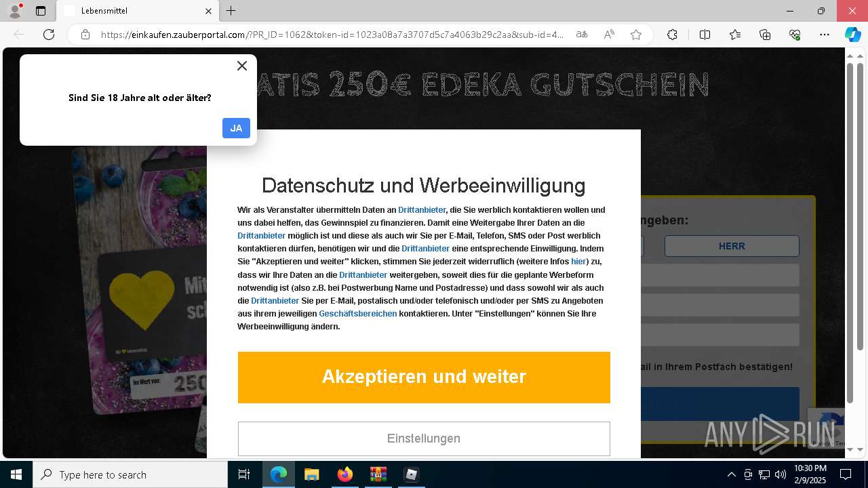
Task: Open the notification center
Action: coord(846,474)
